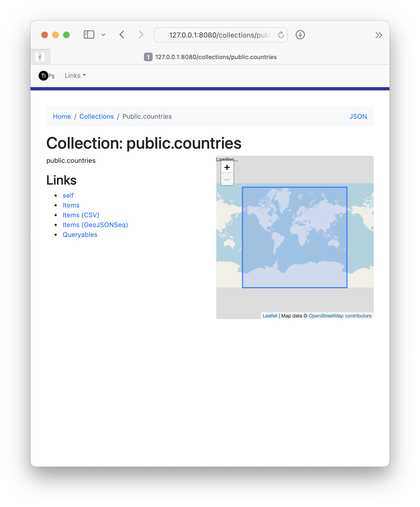The image size is (420, 507).
Task: Toggle the Safari sidebar icon
Action: (x=89, y=35)
